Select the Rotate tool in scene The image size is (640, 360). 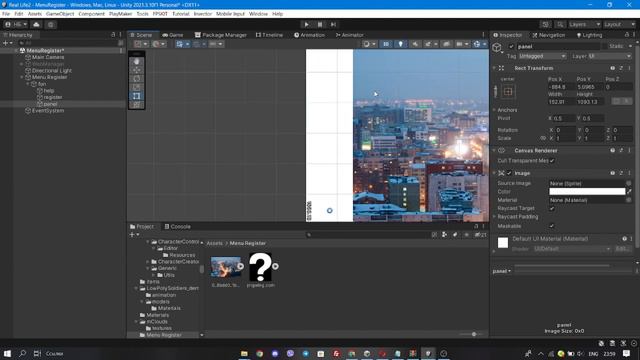pyautogui.click(x=137, y=78)
